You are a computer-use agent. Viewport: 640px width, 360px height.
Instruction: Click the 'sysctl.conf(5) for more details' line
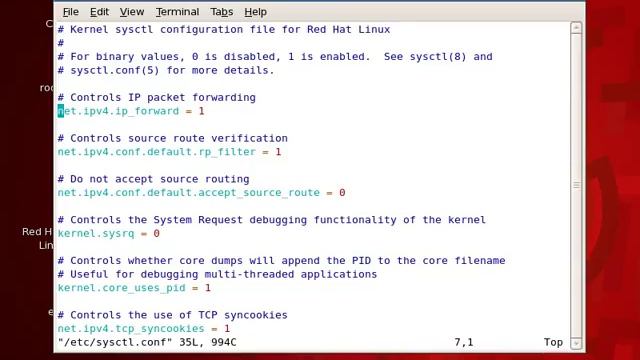(166, 70)
